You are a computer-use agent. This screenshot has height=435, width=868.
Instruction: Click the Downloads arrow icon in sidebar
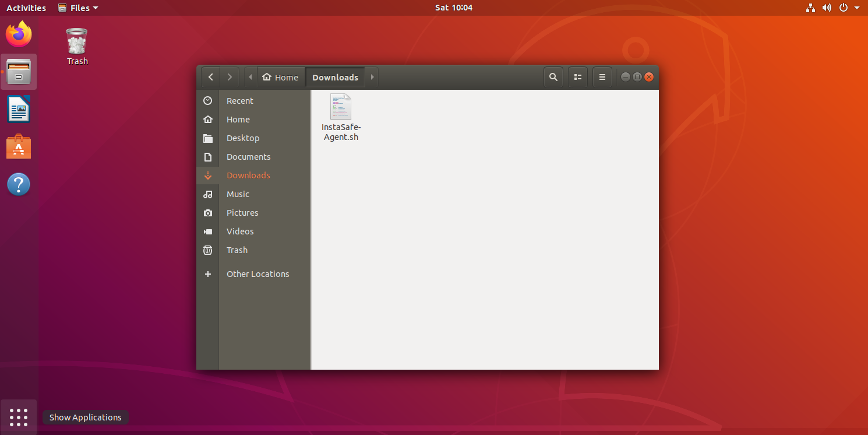[x=208, y=176]
